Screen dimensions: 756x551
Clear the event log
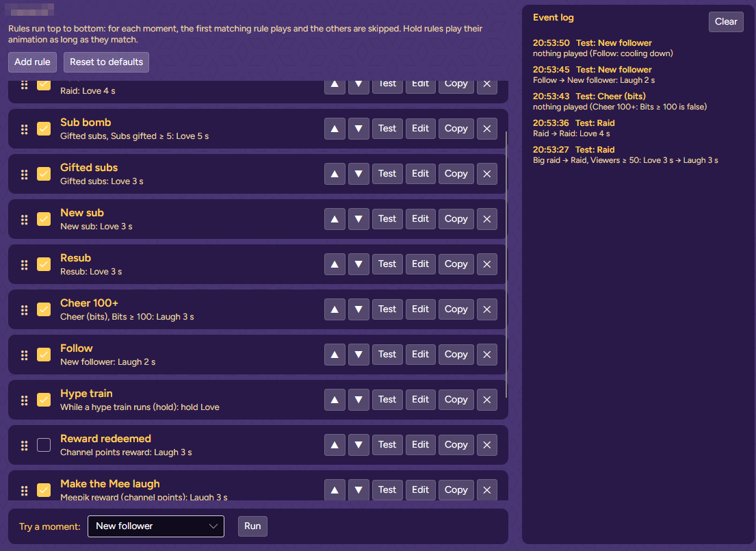pyautogui.click(x=726, y=22)
